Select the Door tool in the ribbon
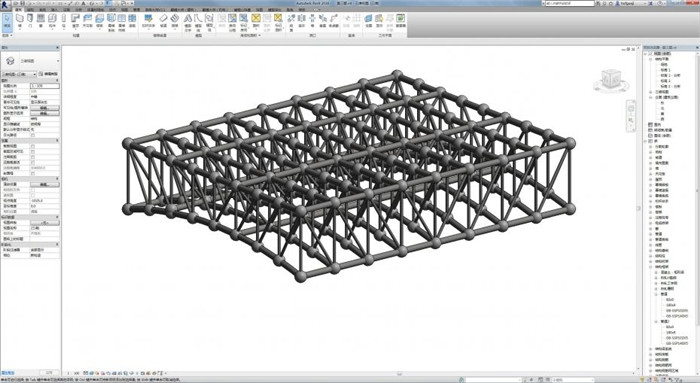The width and height of the screenshot is (700, 383). coord(30,21)
